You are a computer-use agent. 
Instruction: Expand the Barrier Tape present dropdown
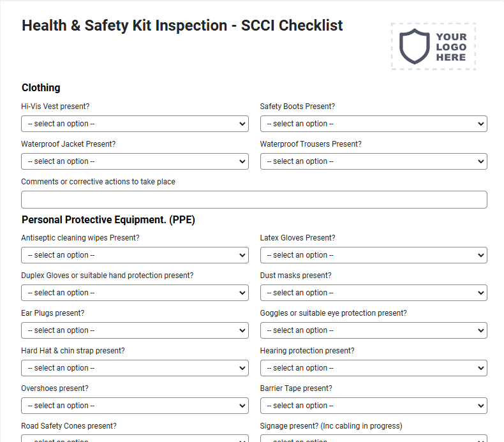coord(373,406)
